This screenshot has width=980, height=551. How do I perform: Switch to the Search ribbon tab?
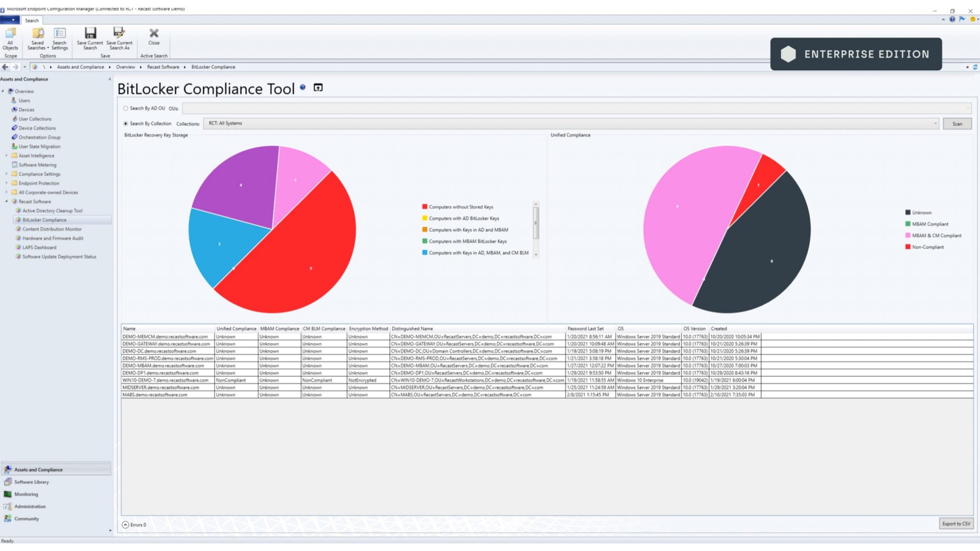point(32,21)
